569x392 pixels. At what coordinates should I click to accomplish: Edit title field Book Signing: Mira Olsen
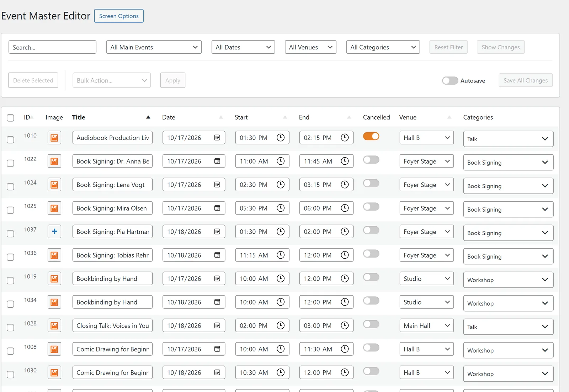click(x=112, y=208)
